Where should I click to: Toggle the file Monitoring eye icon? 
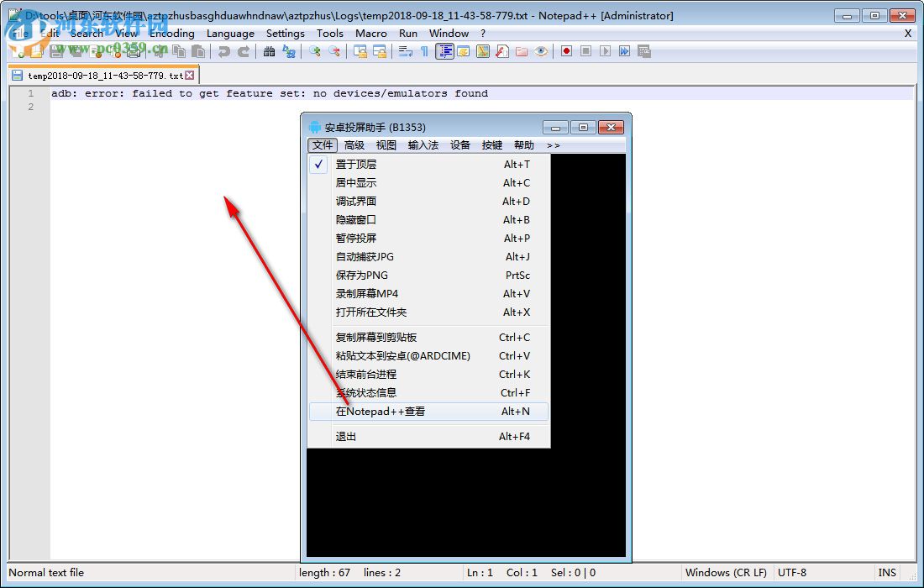pyautogui.click(x=541, y=52)
